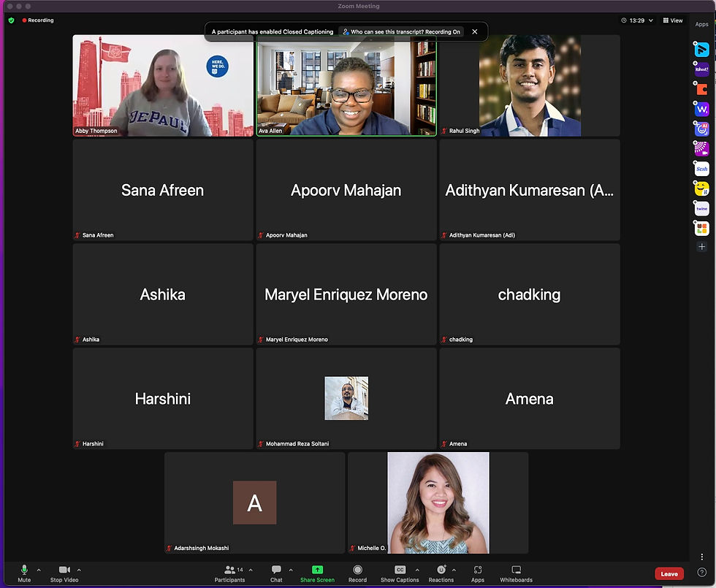Select Rahul Singh's video tile
Viewport: 716px width, 588px height.
click(530, 86)
